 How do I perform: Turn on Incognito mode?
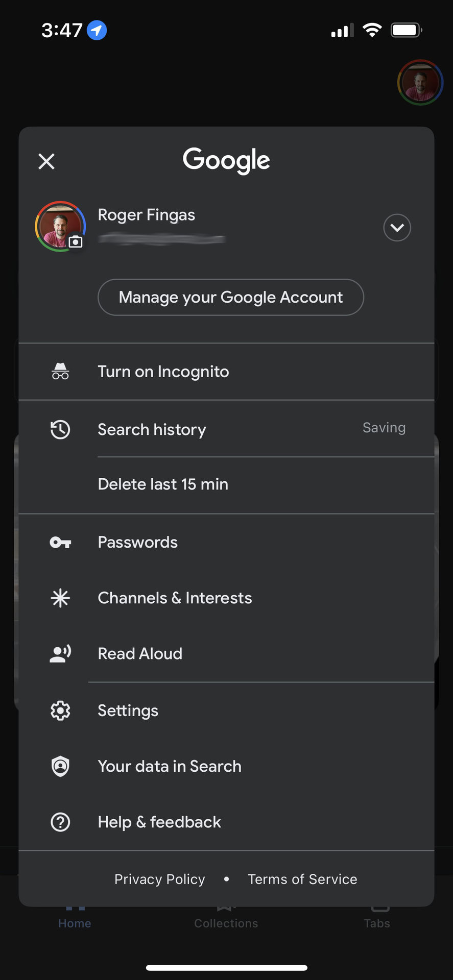click(163, 372)
